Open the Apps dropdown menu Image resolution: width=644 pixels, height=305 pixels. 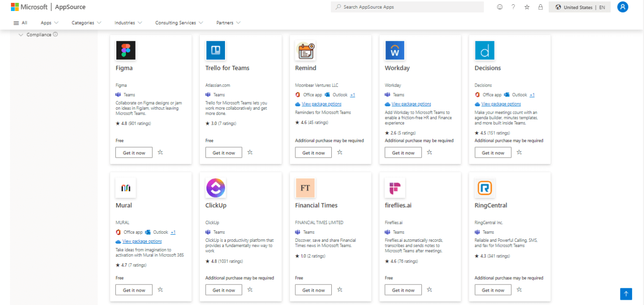(x=49, y=23)
